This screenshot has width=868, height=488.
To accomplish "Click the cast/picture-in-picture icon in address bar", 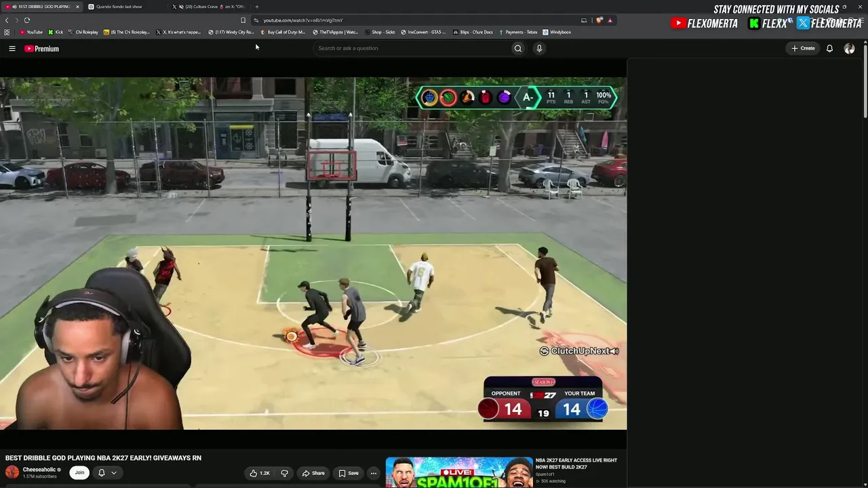I will [x=584, y=20].
